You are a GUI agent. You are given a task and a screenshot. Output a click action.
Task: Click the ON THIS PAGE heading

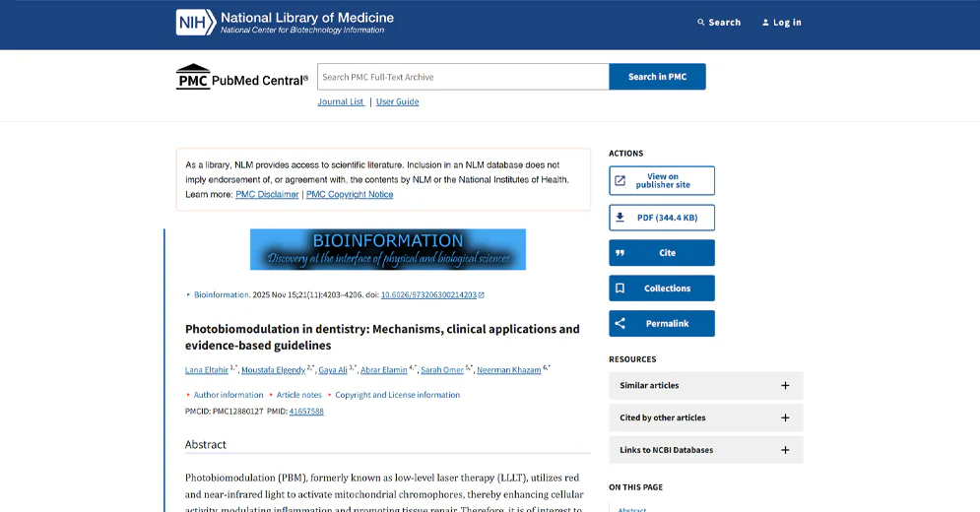click(x=635, y=487)
